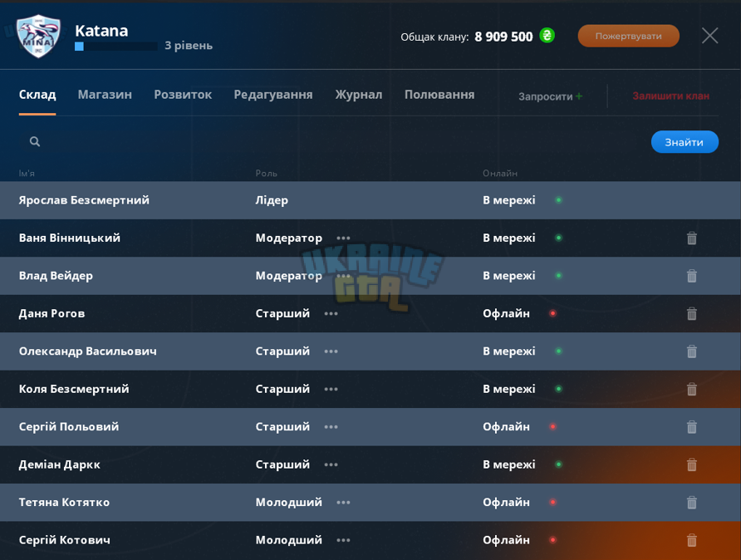Delete member Ваня Вінницький with trash icon
This screenshot has height=560, width=741.
pos(691,238)
